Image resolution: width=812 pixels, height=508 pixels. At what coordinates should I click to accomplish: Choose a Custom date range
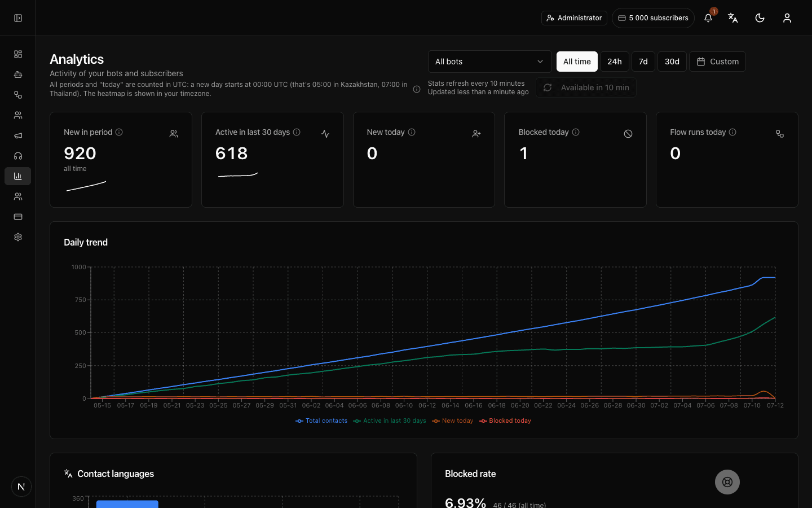pyautogui.click(x=717, y=62)
